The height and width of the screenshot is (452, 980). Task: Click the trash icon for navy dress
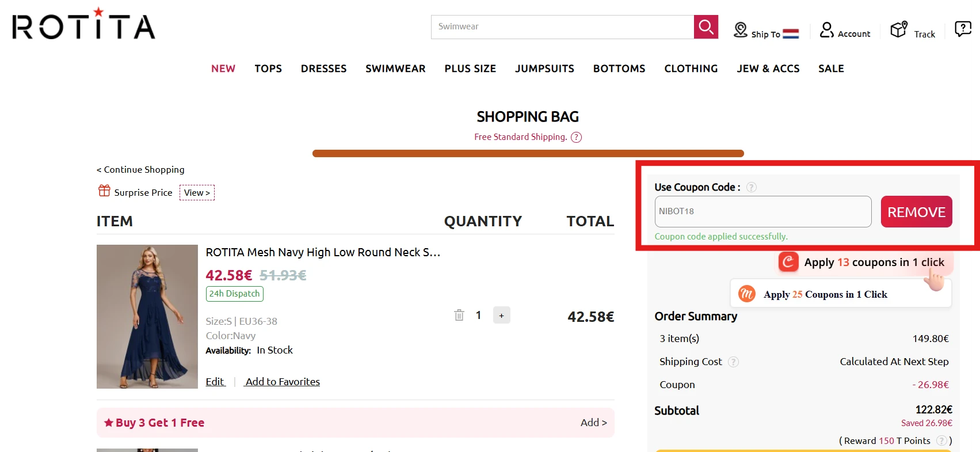[x=459, y=315]
